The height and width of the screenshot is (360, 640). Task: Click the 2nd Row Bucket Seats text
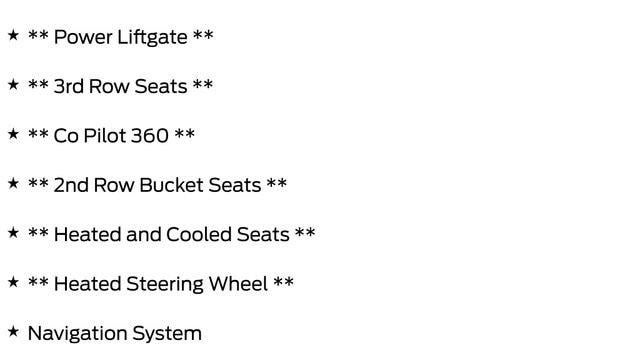157,185
